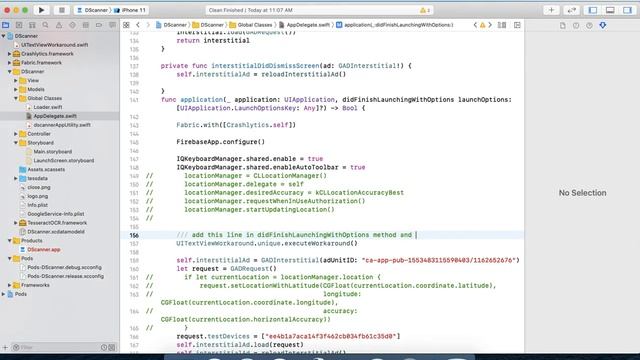The width and height of the screenshot is (640, 360).
Task: Place cursor on FirebaseApp.configure() line
Action: (x=220, y=142)
